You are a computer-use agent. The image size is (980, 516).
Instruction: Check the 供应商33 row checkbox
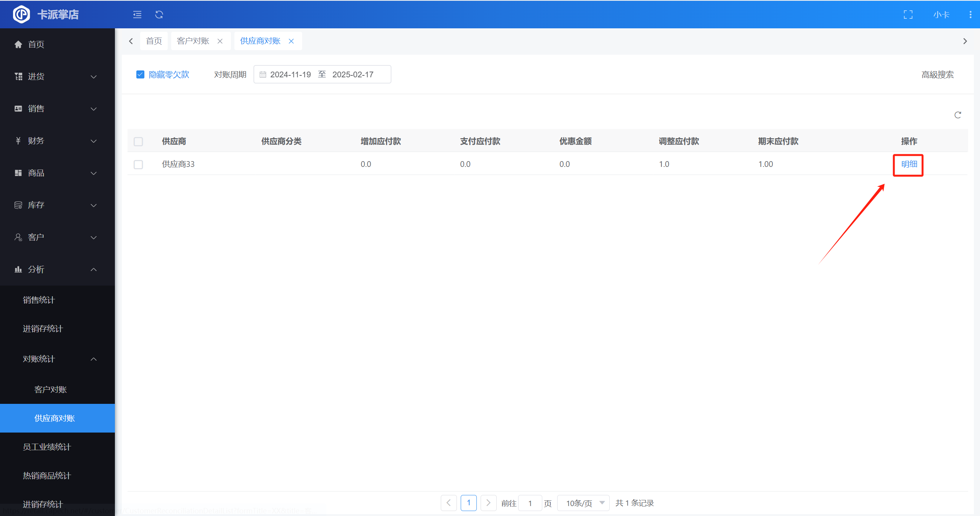(138, 164)
